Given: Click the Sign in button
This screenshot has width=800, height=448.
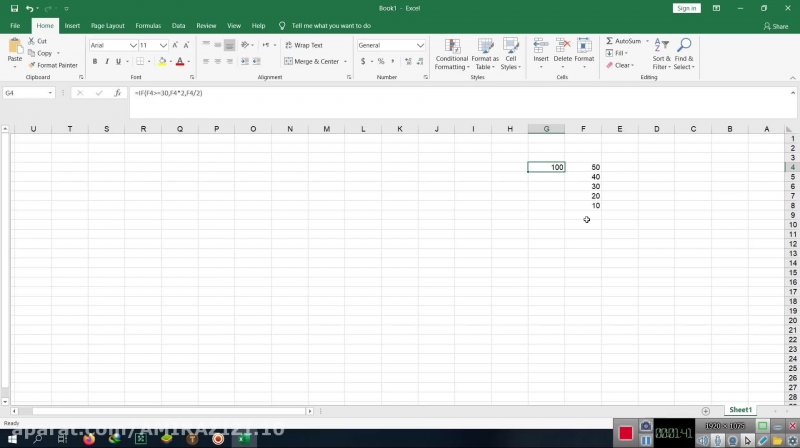Looking at the screenshot, I should 686,8.
